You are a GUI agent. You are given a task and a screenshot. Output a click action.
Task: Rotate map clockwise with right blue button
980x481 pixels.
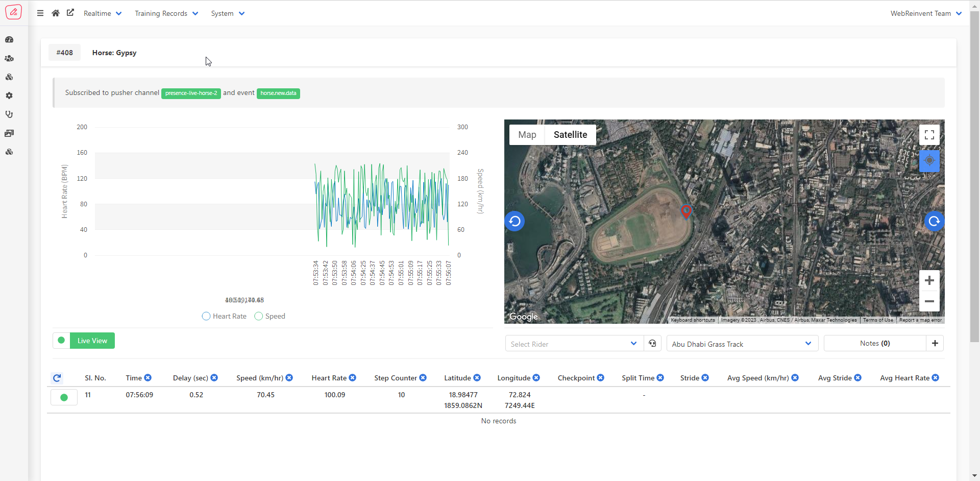[x=934, y=221]
